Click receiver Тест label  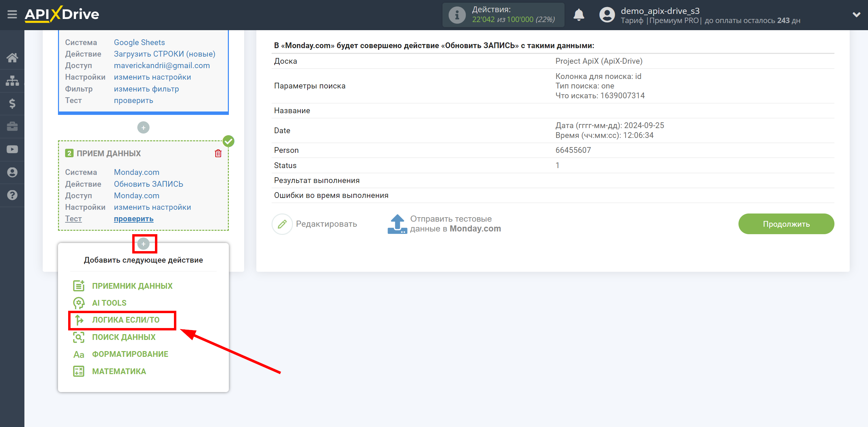click(73, 219)
